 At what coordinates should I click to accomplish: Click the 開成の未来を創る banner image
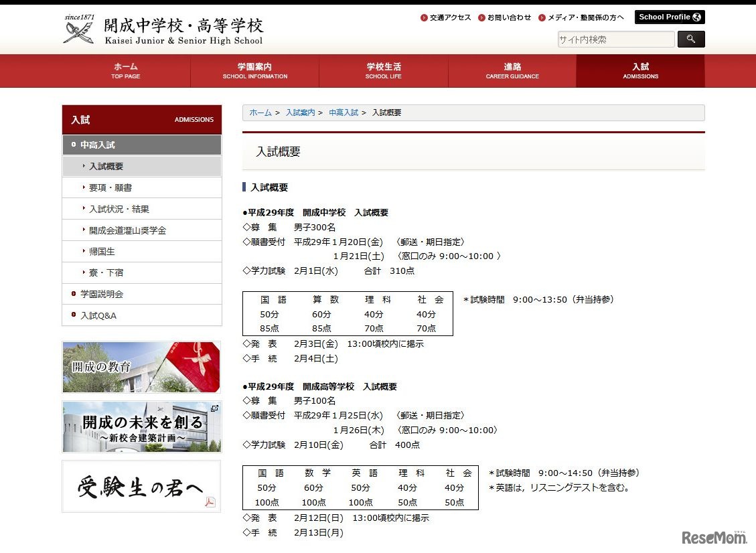tap(141, 426)
